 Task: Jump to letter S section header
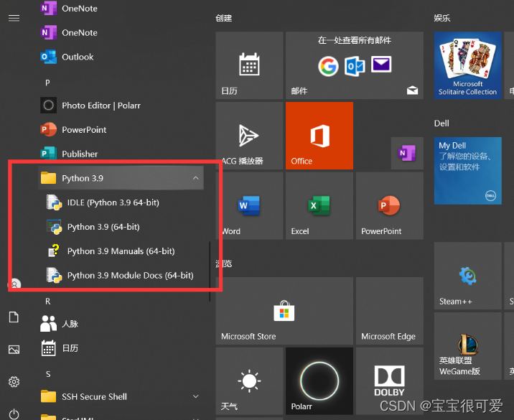point(48,374)
